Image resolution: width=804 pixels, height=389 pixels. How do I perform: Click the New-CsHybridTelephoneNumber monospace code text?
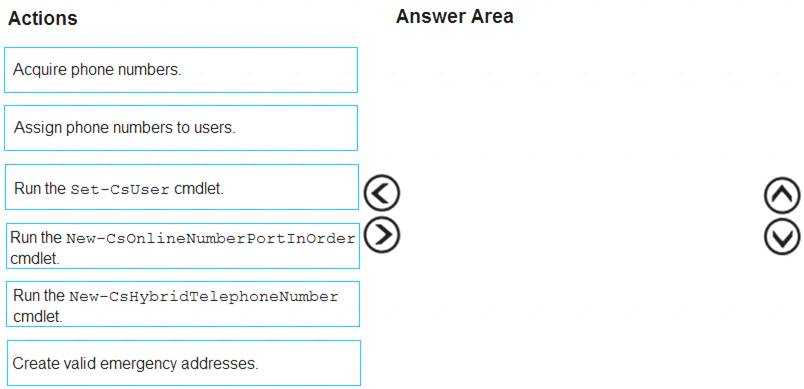tap(204, 297)
